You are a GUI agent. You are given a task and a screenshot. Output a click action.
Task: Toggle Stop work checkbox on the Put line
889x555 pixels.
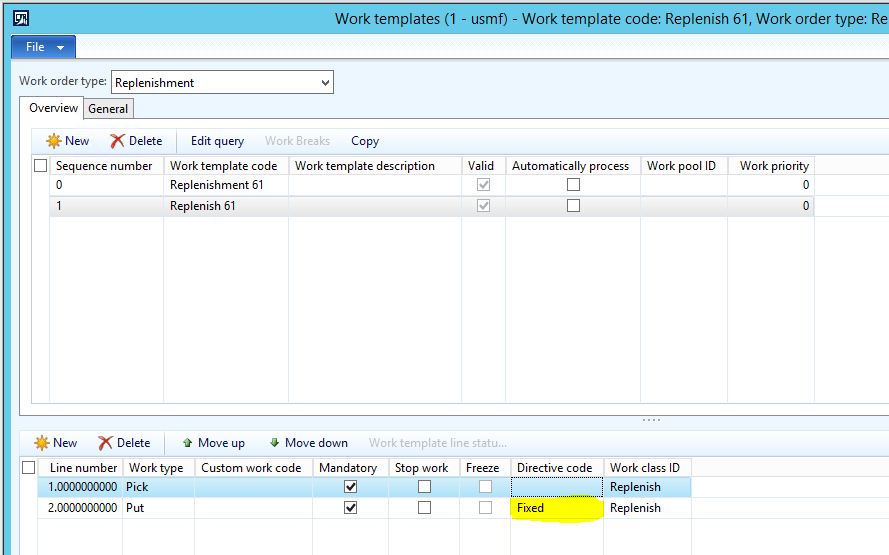pos(425,508)
